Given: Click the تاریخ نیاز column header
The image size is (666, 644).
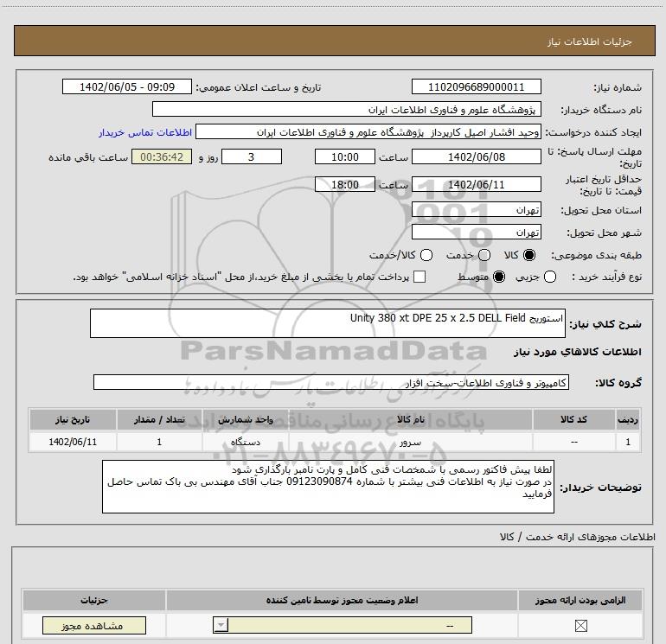Looking at the screenshot, I should pyautogui.click(x=73, y=419).
